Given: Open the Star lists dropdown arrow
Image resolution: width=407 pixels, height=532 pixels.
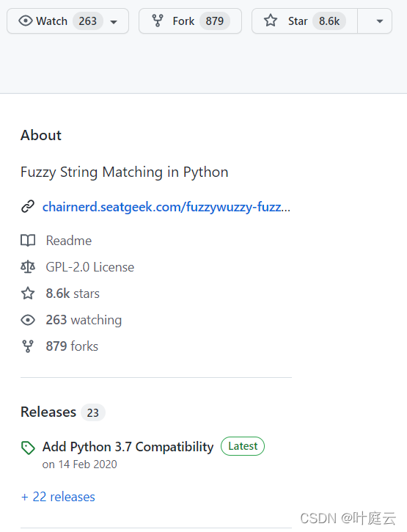Looking at the screenshot, I should click(380, 21).
